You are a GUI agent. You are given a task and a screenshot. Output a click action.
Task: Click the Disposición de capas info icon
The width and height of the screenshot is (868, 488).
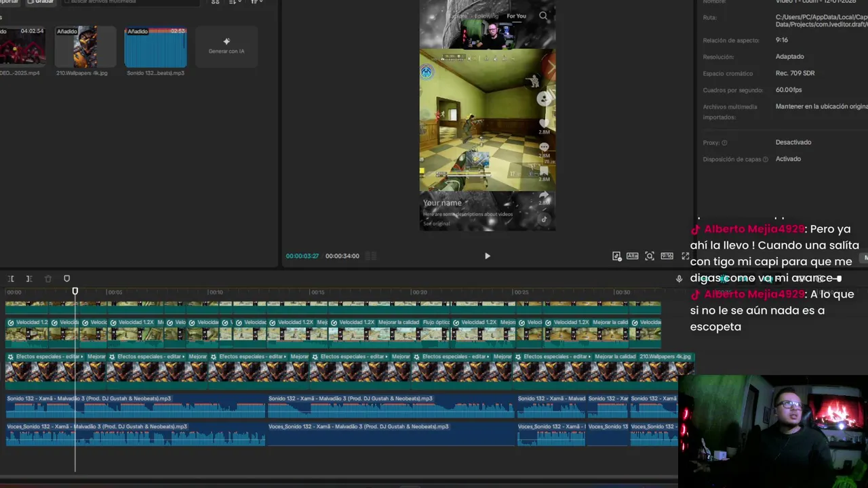pyautogui.click(x=766, y=159)
